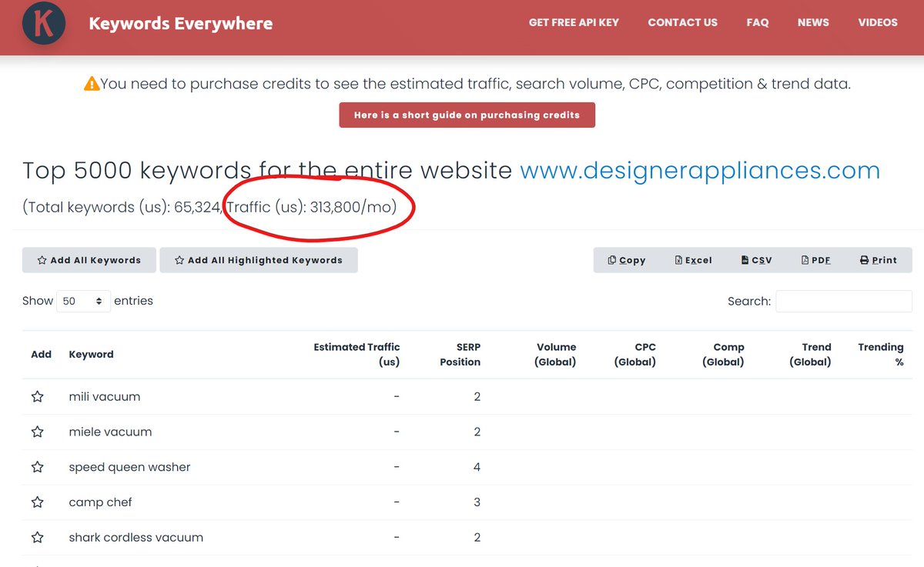Sort by Estimated Traffic (us) column

pos(357,355)
